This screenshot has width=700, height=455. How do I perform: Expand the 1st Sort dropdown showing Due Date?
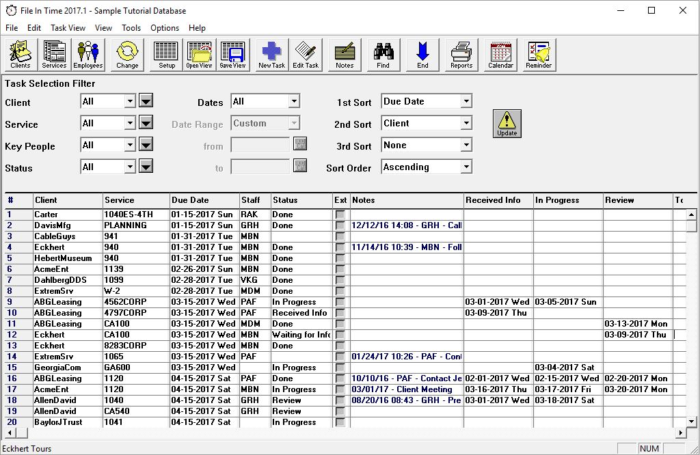coord(466,101)
